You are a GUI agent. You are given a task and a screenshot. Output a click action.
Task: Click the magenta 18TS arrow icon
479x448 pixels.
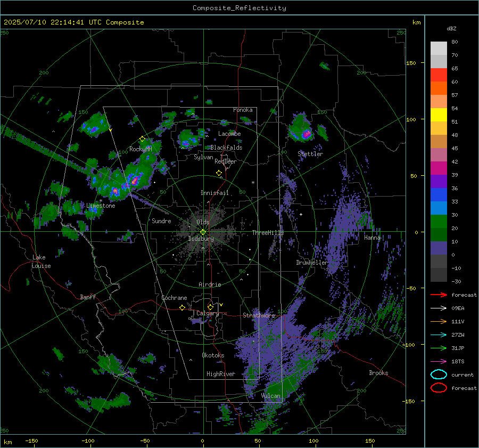439,362
